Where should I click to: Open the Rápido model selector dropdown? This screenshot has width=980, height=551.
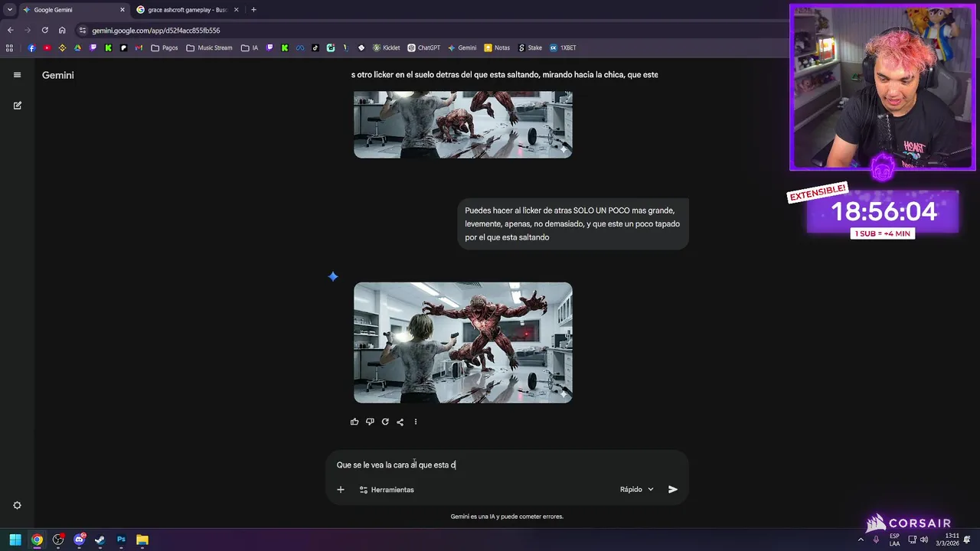[637, 490]
